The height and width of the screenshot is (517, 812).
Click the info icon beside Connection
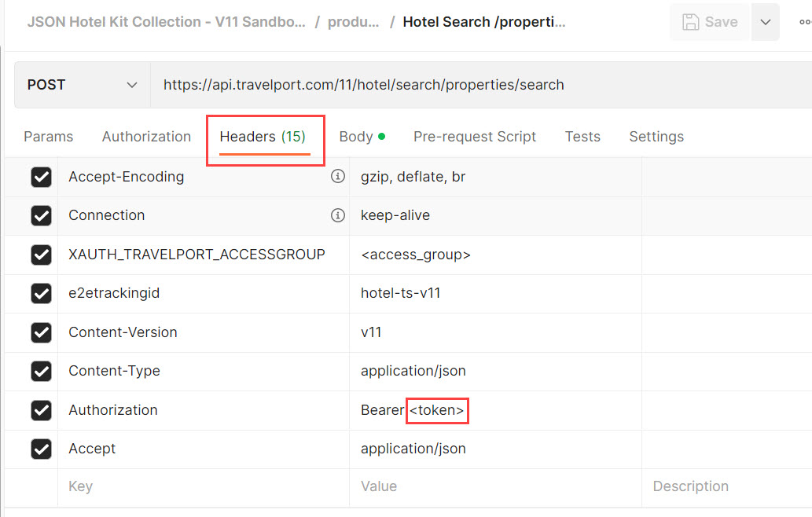point(338,215)
